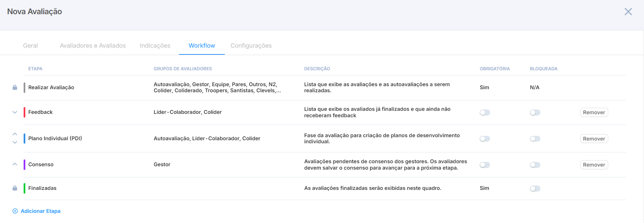Move Feedback step down with arrow
Image resolution: width=644 pixels, height=223 pixels.
coord(15,112)
